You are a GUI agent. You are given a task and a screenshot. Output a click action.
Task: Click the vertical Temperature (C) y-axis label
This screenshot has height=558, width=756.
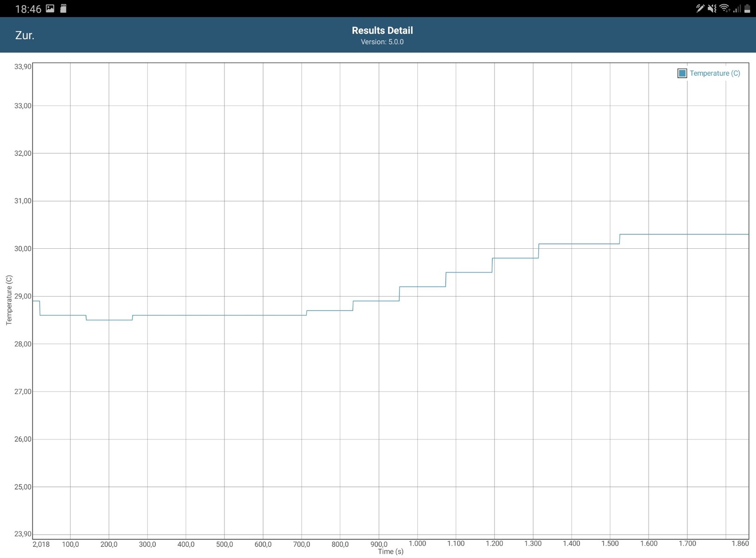tap(9, 300)
